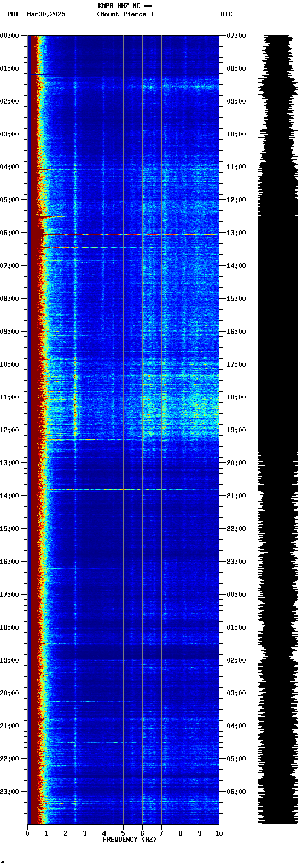Click the frequency axis tick label '3'
Viewport: 302px width, 868px height.
pyautogui.click(x=85, y=833)
